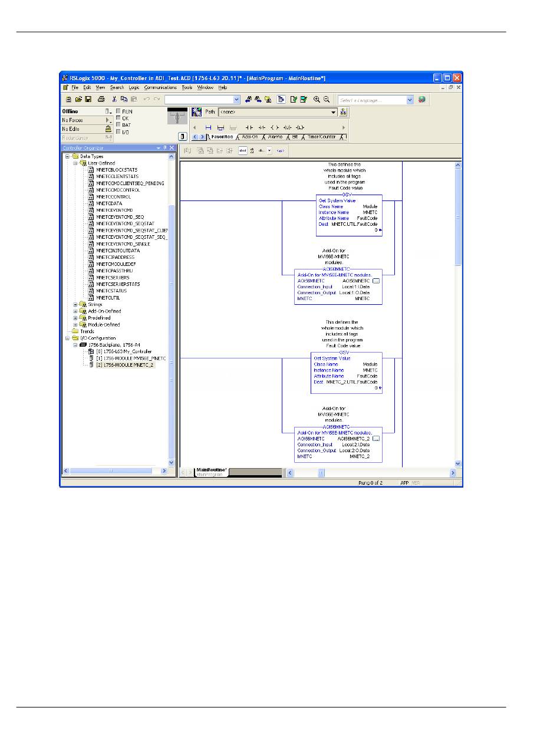The width and height of the screenshot is (560, 747).
Task: Switch to the Alarms instruction tab
Action: click(x=275, y=137)
